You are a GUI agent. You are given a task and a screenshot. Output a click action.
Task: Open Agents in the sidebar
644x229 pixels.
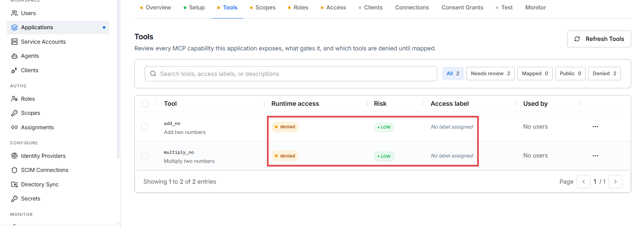[x=58, y=56]
